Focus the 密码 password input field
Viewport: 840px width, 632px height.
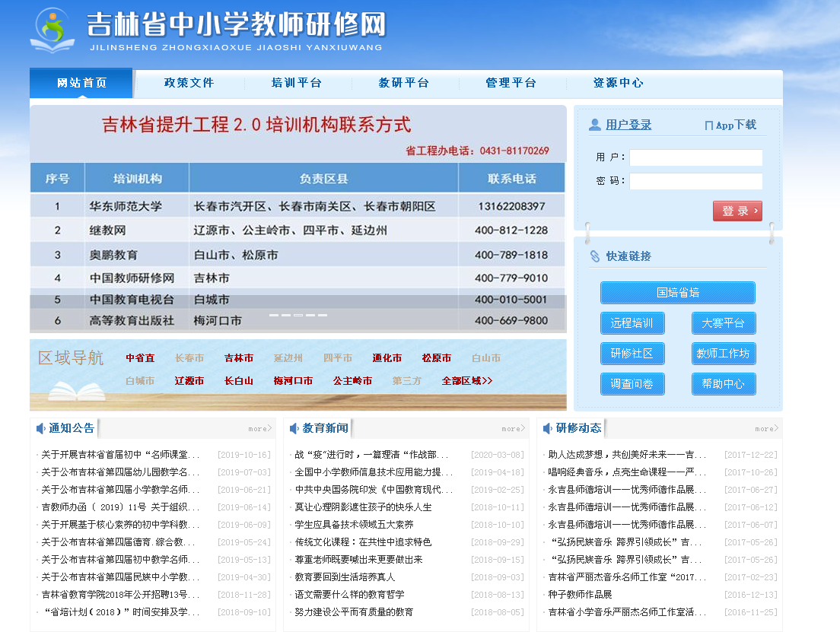(x=695, y=181)
